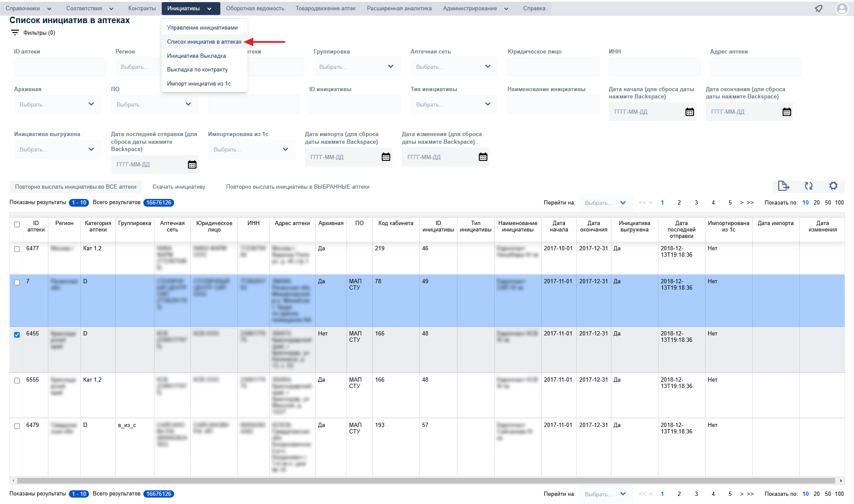The height and width of the screenshot is (504, 854).
Task: Open the filters icon next to Фильтры (0)
Action: (x=15, y=33)
